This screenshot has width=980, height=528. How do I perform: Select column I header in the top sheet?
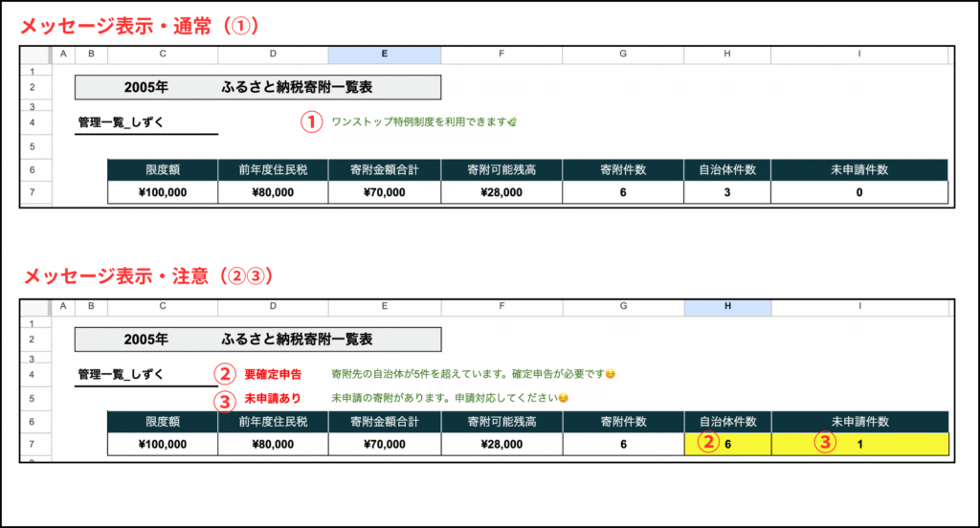tap(858, 55)
